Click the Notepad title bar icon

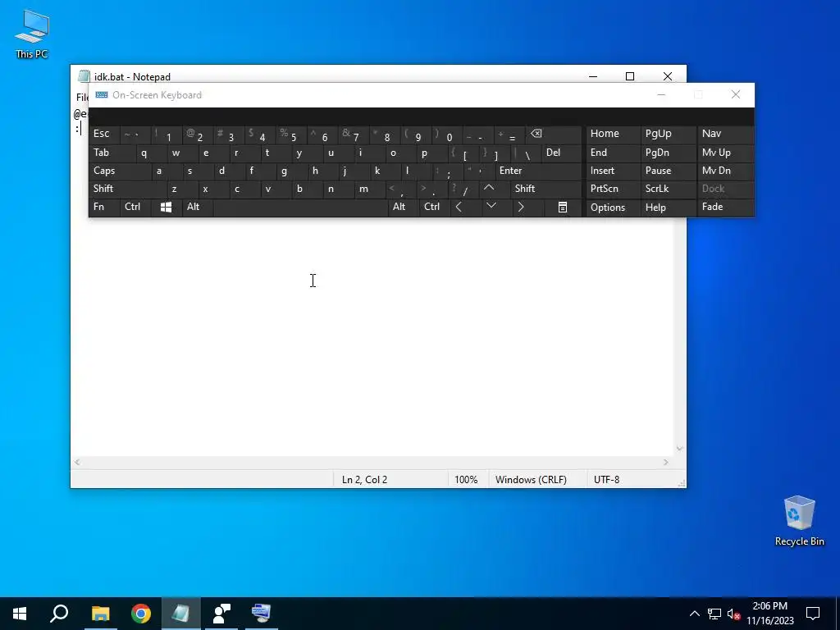coord(84,76)
